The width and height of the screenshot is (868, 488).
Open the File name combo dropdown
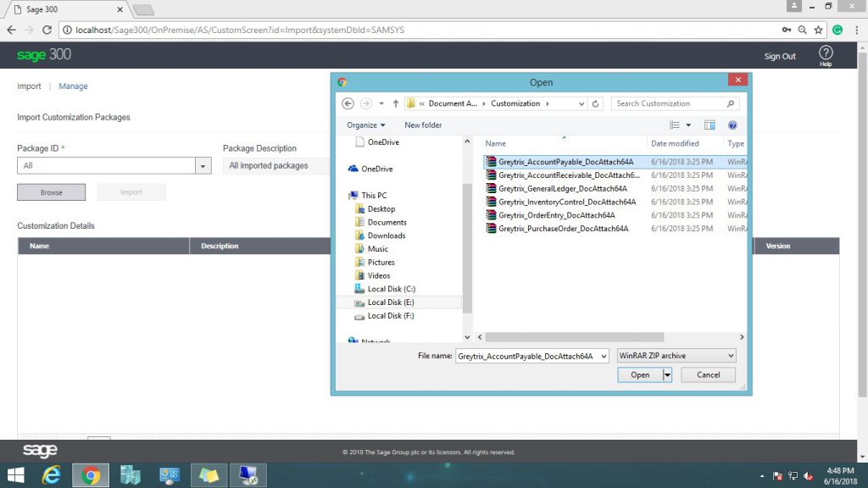coord(604,357)
